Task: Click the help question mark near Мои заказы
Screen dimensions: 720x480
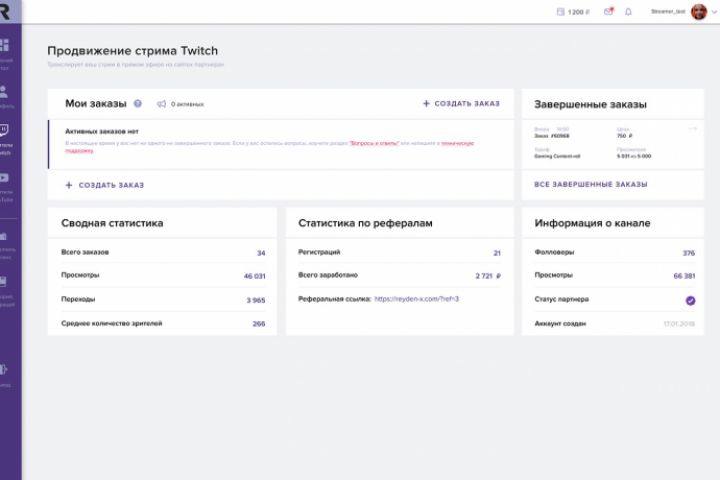Action: (x=137, y=103)
